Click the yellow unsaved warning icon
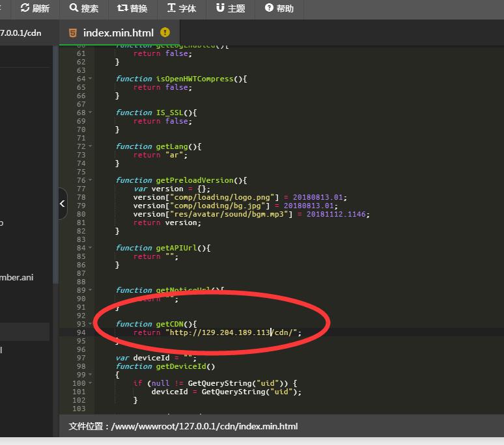Viewport: 504px width, 445px height. pos(165,33)
